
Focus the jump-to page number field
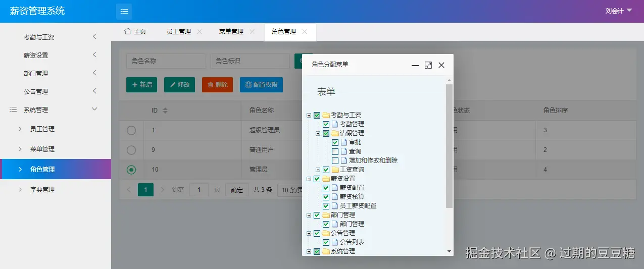[x=199, y=190]
